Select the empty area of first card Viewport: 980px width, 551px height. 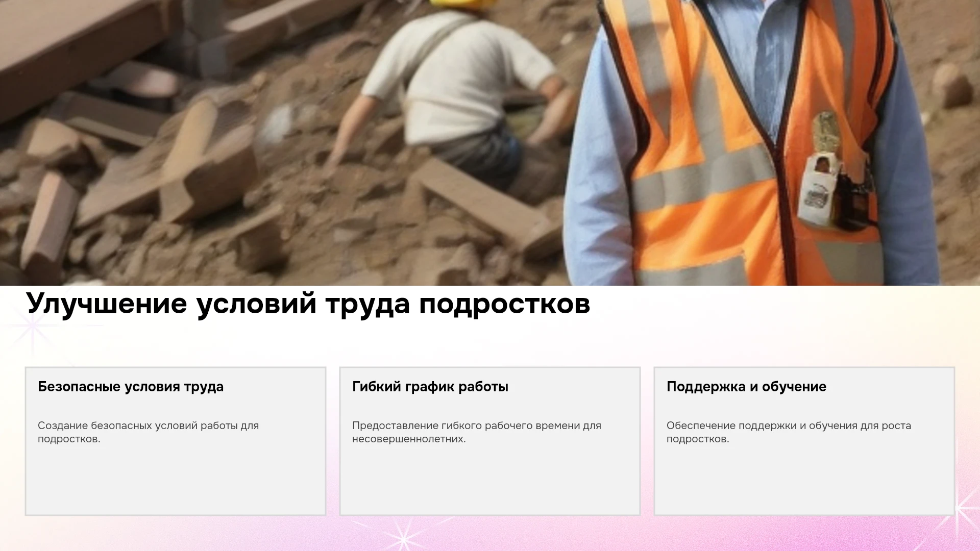coord(176,480)
